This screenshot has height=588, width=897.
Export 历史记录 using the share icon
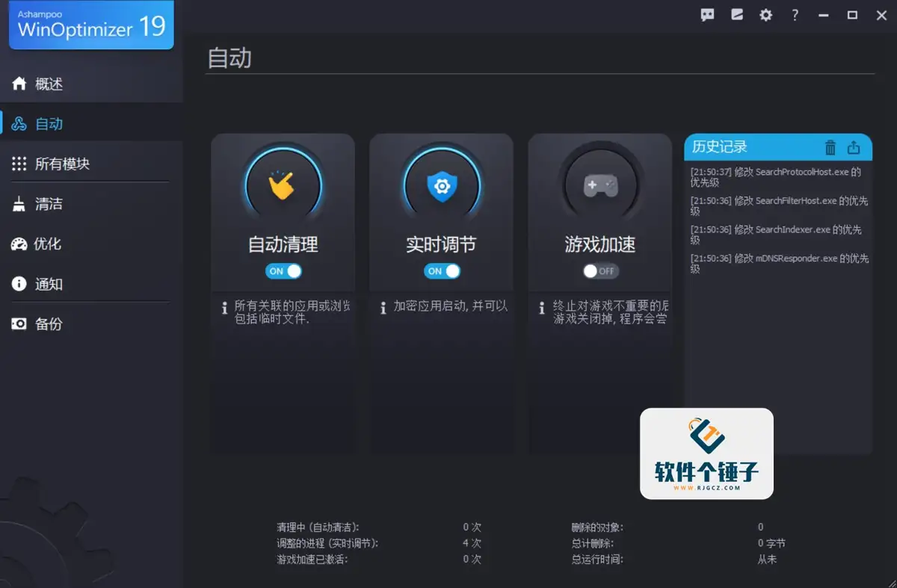click(854, 147)
